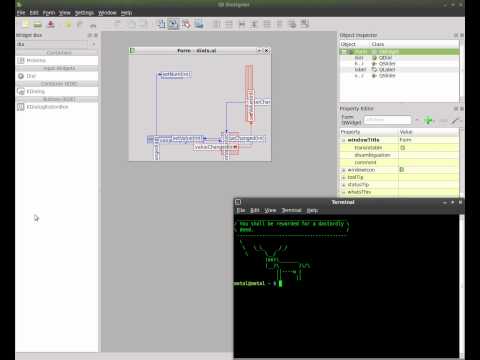Float the Widget Box dock panel
The width and height of the screenshot is (480, 360).
[x=90, y=35]
